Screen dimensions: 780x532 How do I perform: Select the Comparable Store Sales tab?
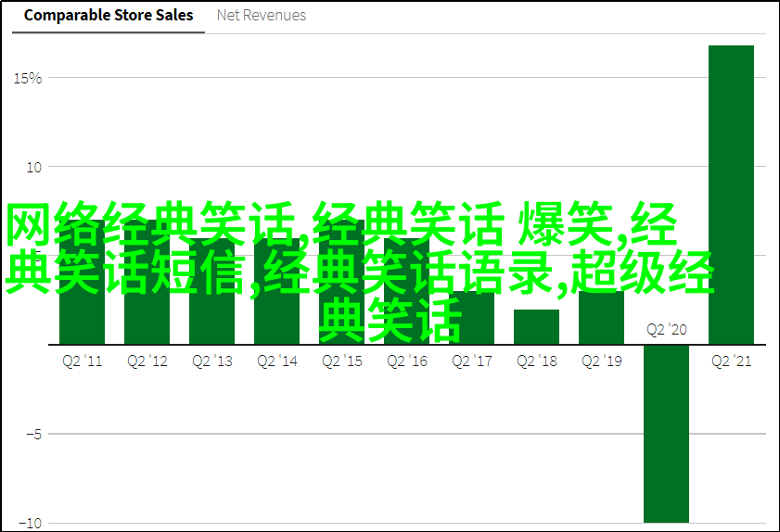[x=109, y=16]
